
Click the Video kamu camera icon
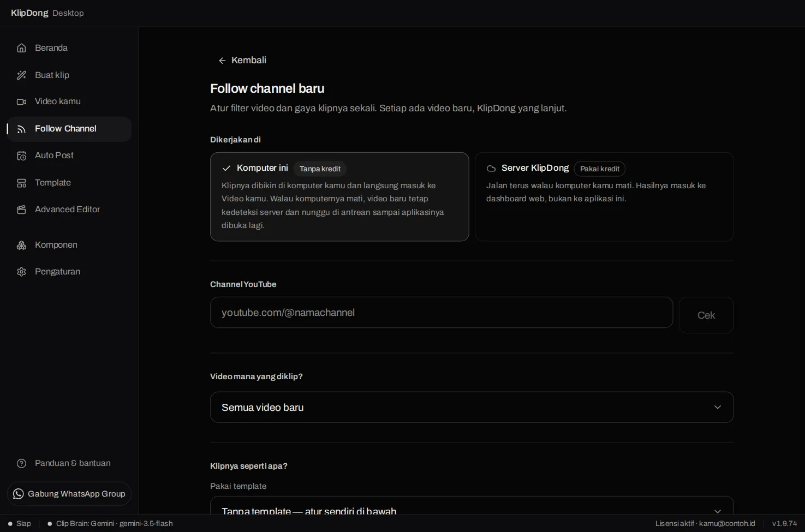pos(21,101)
